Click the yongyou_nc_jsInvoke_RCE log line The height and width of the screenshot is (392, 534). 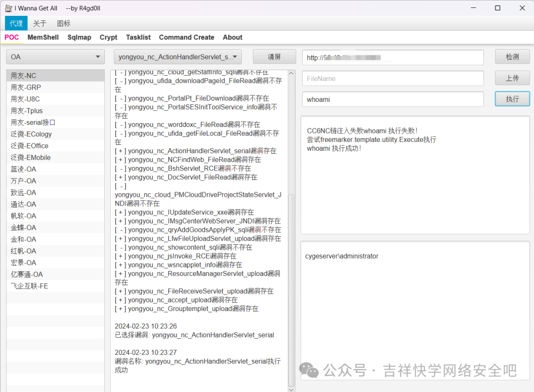[x=176, y=256]
